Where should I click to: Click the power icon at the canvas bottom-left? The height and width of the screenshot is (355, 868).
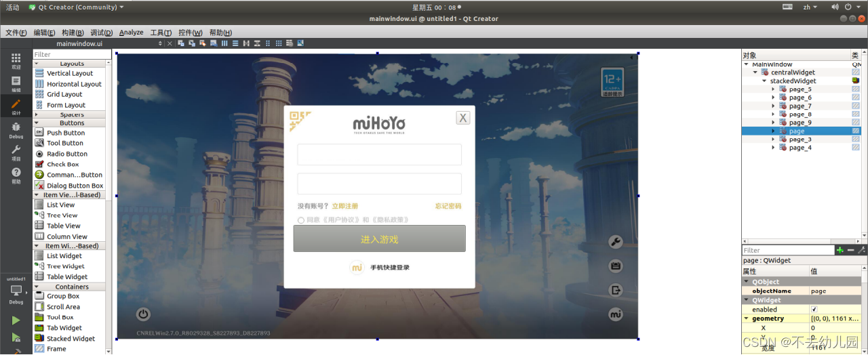click(x=143, y=314)
